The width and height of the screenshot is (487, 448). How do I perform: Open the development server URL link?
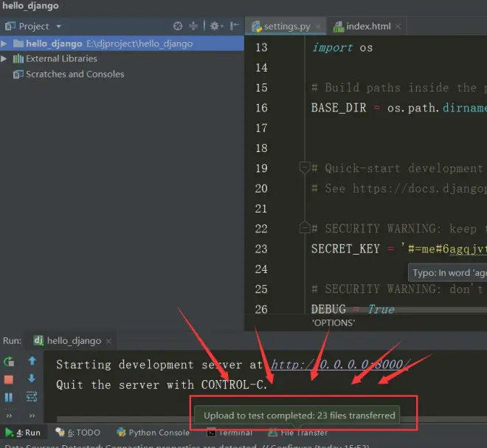(339, 365)
